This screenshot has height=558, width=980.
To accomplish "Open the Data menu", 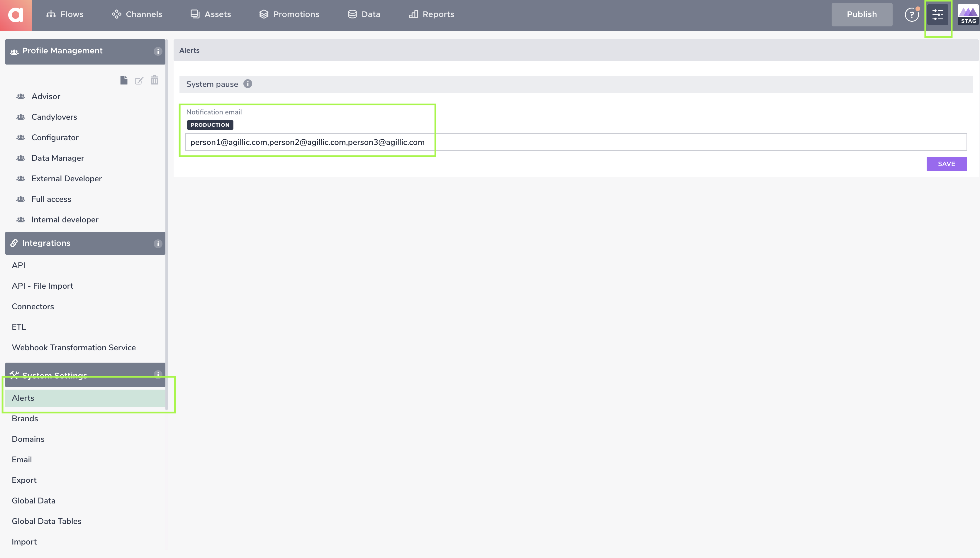I will coord(364,15).
